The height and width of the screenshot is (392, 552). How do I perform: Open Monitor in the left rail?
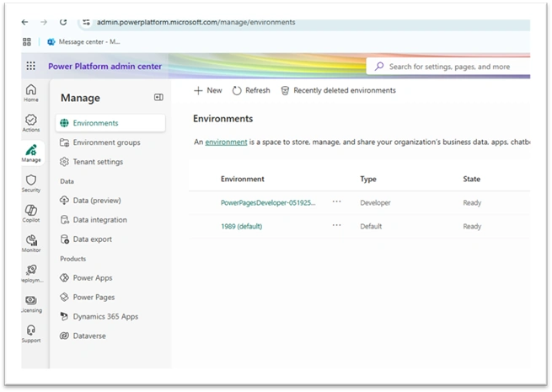pos(31,244)
